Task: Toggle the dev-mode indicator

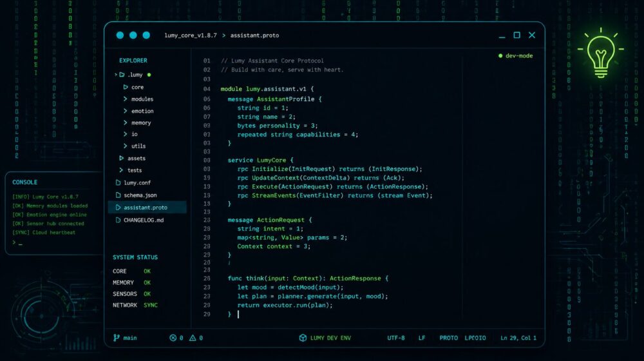Action: pos(515,56)
